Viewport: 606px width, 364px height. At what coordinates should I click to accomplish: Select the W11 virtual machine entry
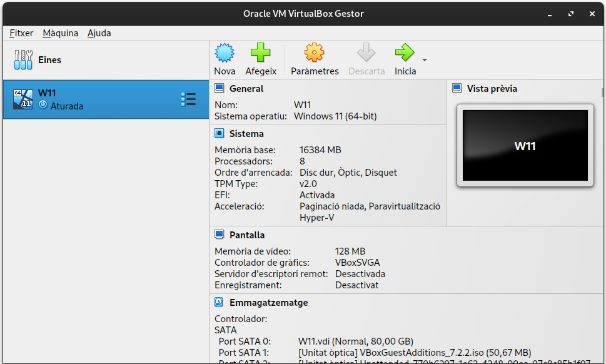[94, 99]
